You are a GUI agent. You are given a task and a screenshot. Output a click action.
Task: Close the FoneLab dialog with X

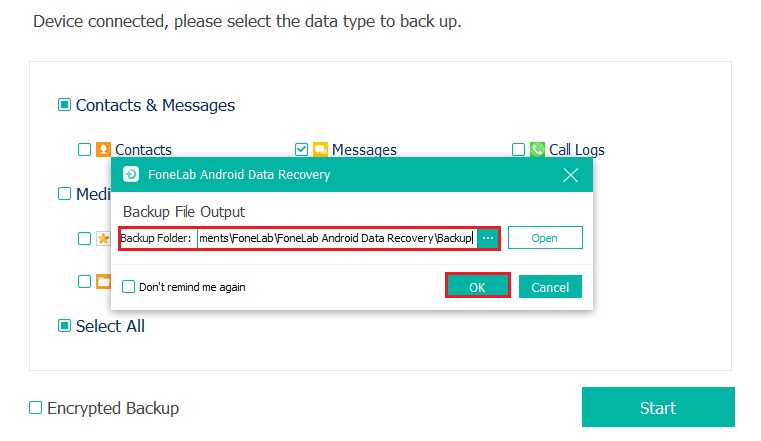click(570, 175)
